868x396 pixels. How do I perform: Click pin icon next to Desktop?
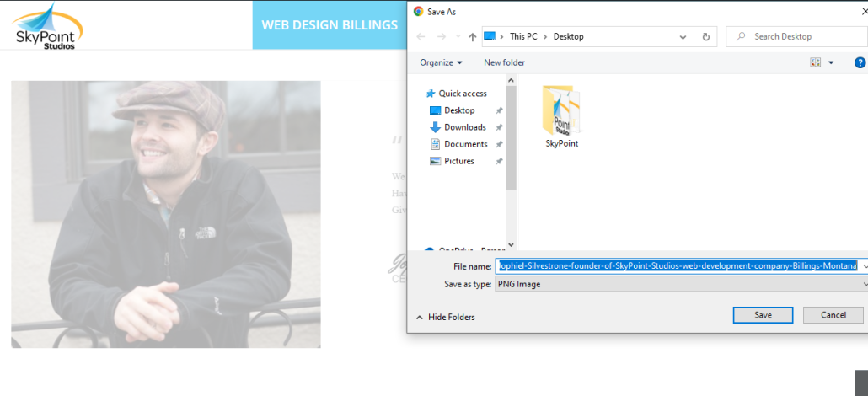499,110
